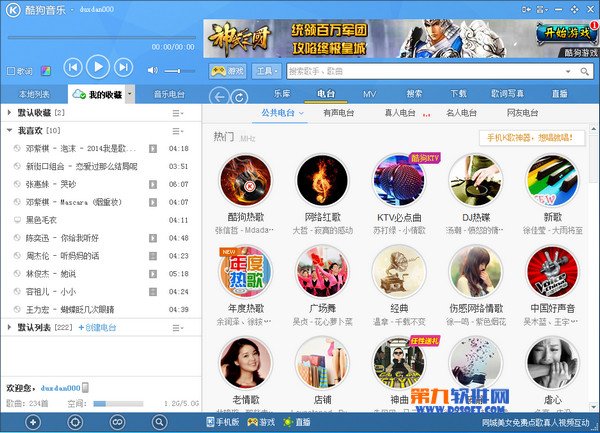Open MV icon for 张惠妹 哭砂
The width and height of the screenshot is (600, 433).
pyautogui.click(x=153, y=184)
